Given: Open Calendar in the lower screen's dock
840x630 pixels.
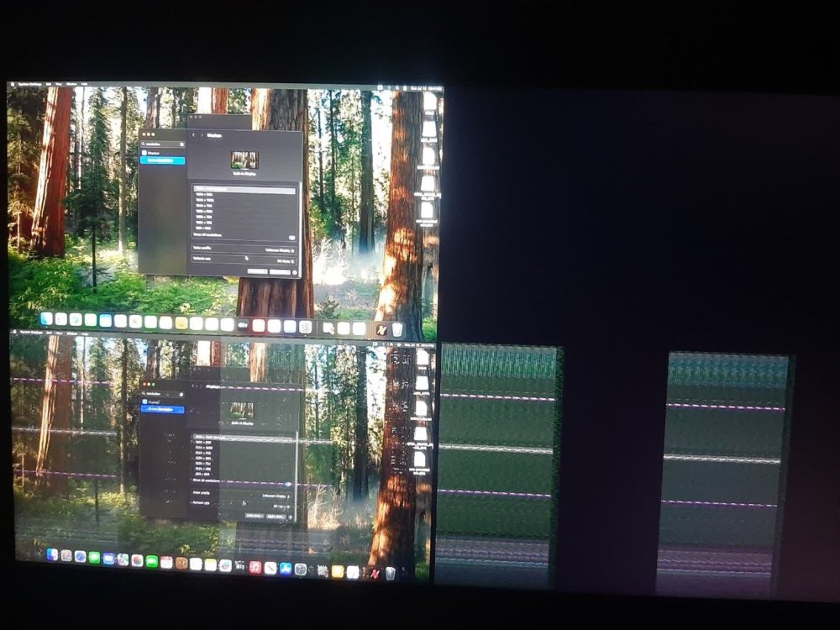Looking at the screenshot, I should click(x=166, y=562).
